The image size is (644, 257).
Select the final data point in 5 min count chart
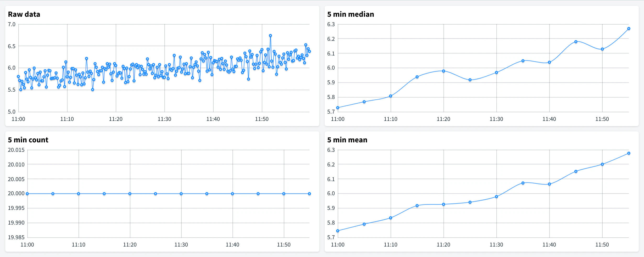click(309, 194)
